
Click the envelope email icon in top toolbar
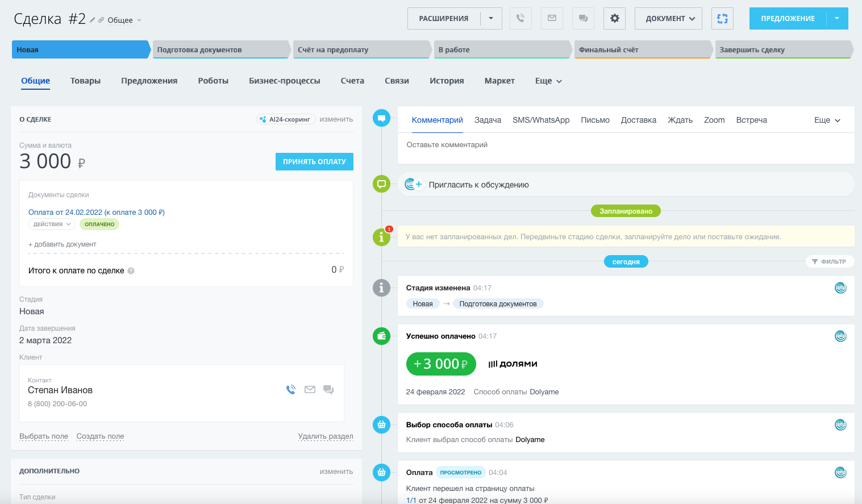click(x=552, y=18)
